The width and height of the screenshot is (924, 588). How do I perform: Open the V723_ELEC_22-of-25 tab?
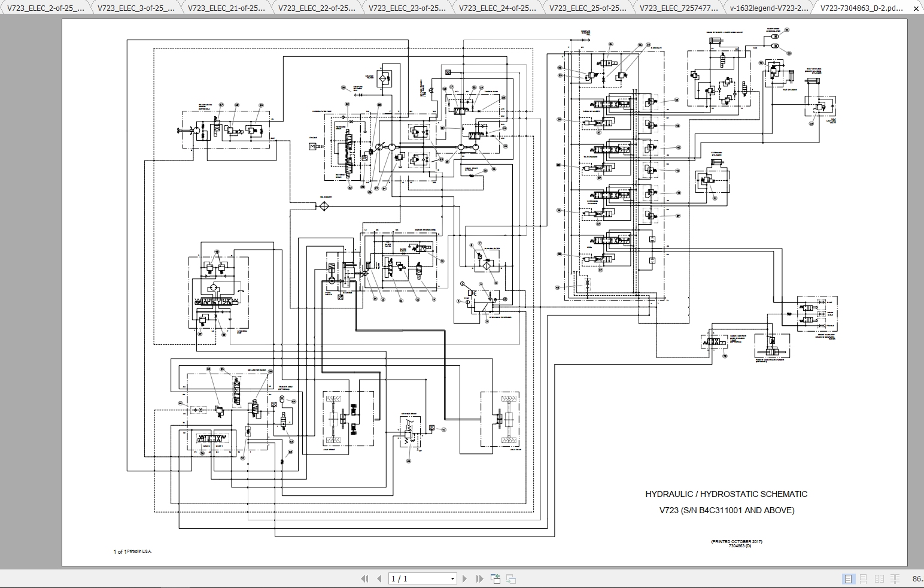click(315, 8)
